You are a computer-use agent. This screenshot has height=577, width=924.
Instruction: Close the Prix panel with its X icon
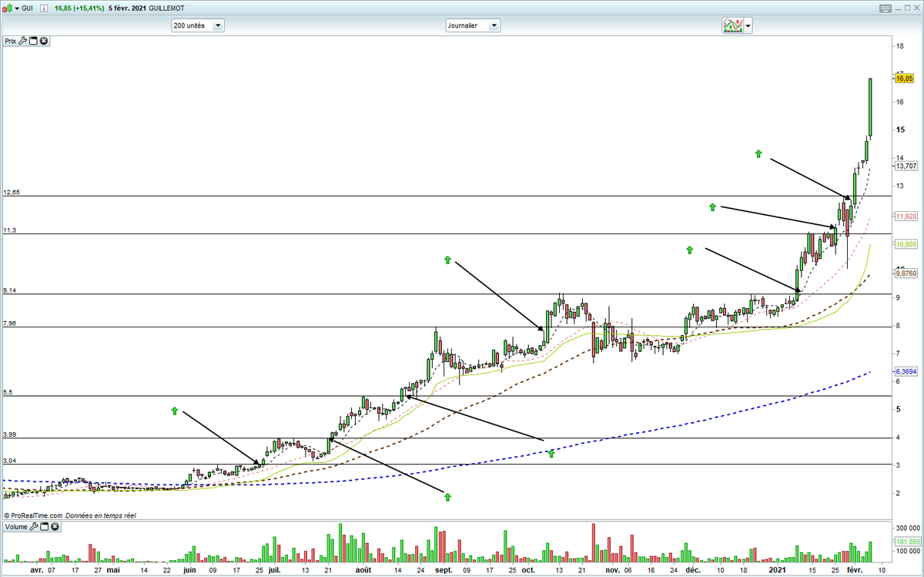pyautogui.click(x=44, y=41)
